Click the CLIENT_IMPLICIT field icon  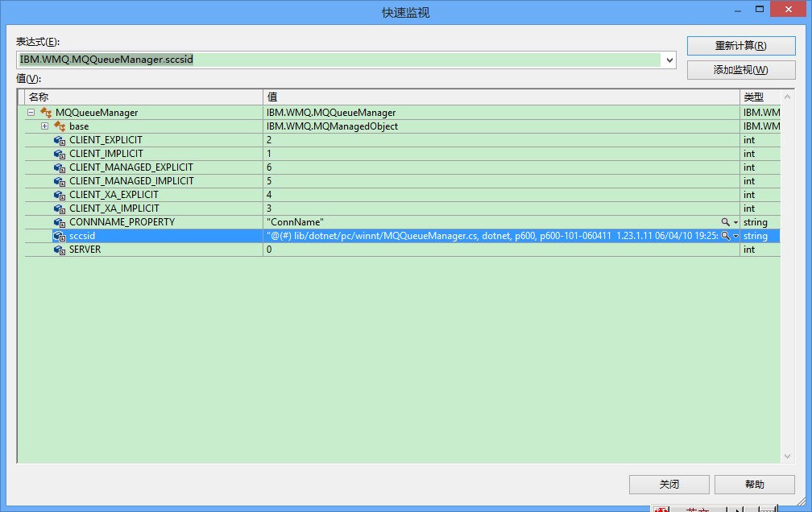pyautogui.click(x=60, y=154)
